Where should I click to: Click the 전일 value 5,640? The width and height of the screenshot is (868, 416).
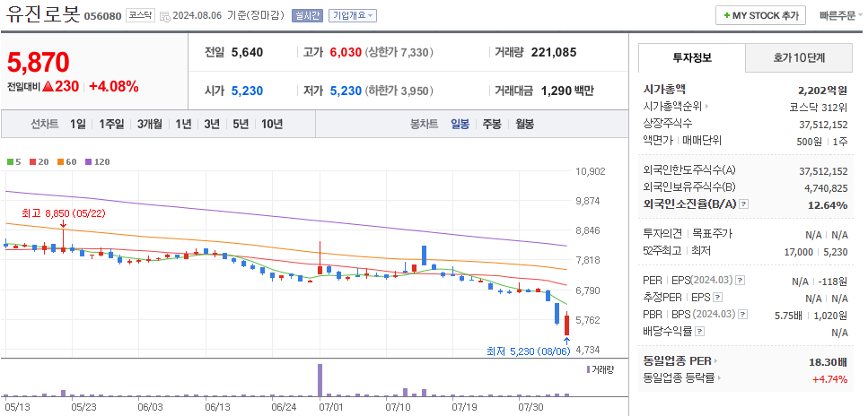pyautogui.click(x=247, y=53)
